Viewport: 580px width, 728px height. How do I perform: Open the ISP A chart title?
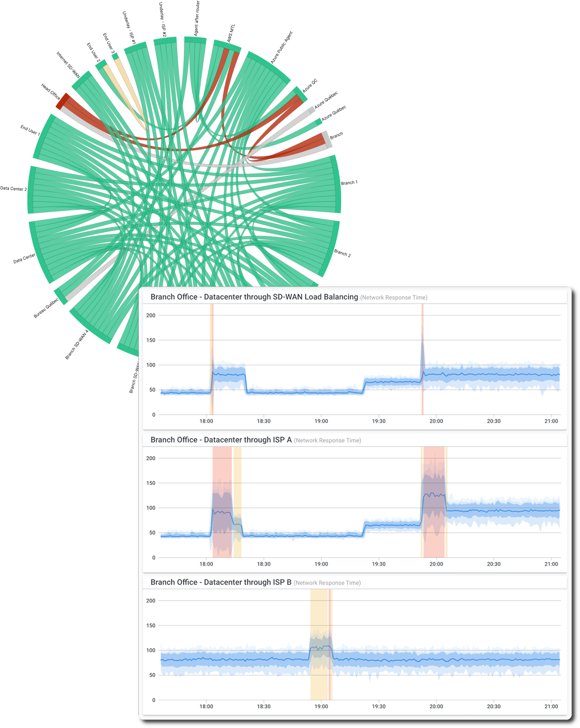(x=221, y=441)
